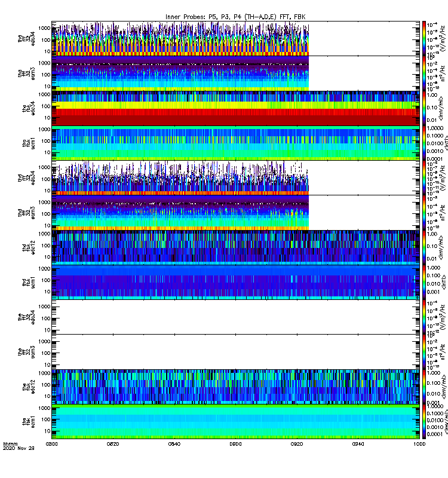Click color bar beside thd fbk scm1 panel
The width and height of the screenshot is (448, 478).
(424, 282)
